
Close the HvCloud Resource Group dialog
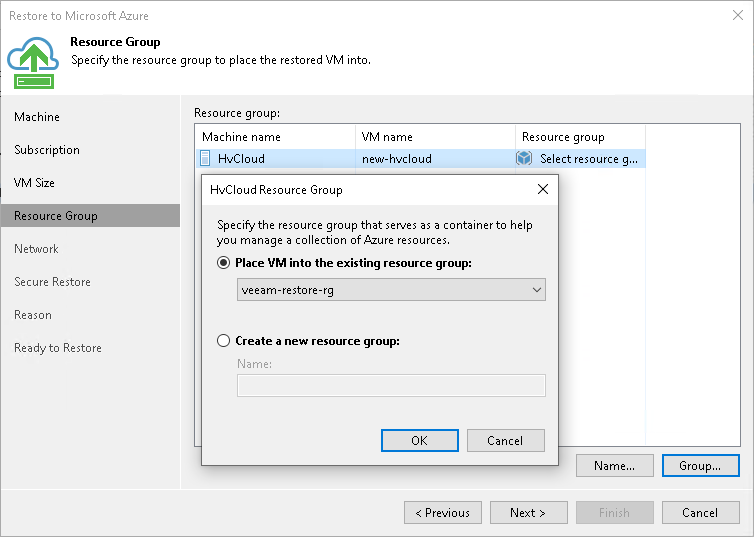pyautogui.click(x=543, y=189)
